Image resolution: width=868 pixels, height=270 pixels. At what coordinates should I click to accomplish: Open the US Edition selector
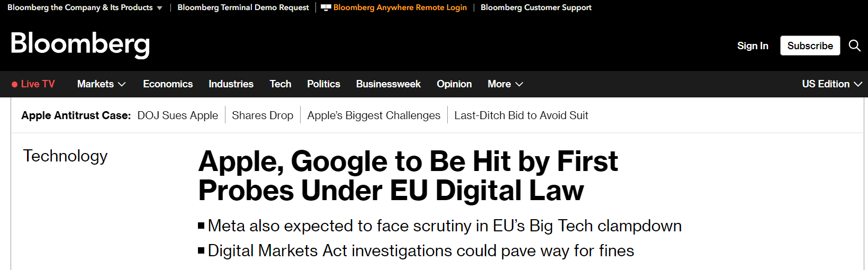click(x=831, y=84)
